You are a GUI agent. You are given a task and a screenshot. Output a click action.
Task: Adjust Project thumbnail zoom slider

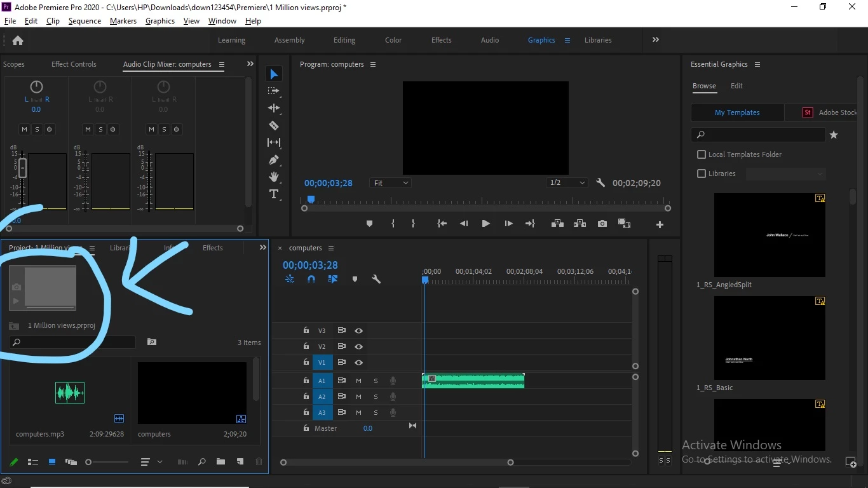[x=107, y=462]
